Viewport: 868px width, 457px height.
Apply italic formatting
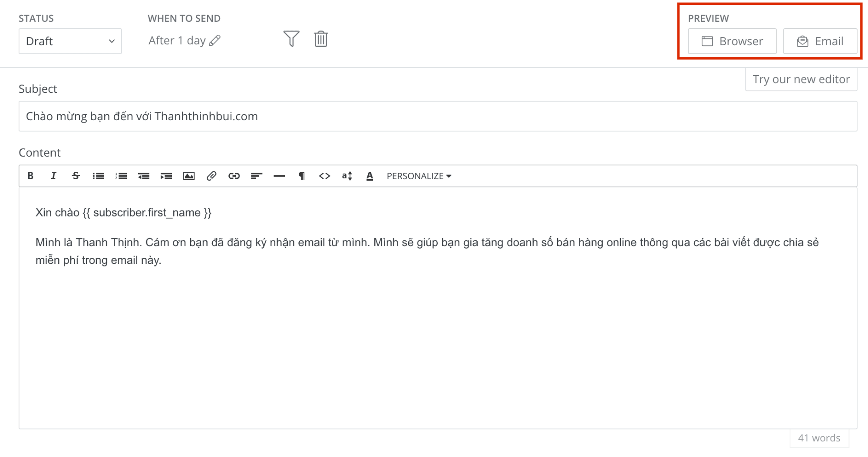click(x=53, y=176)
